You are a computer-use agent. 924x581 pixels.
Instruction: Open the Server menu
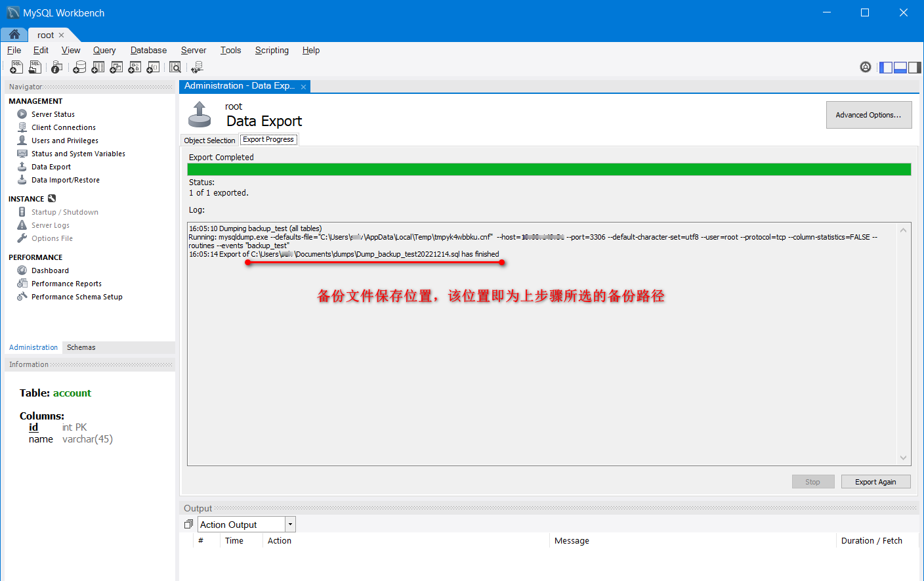(194, 50)
